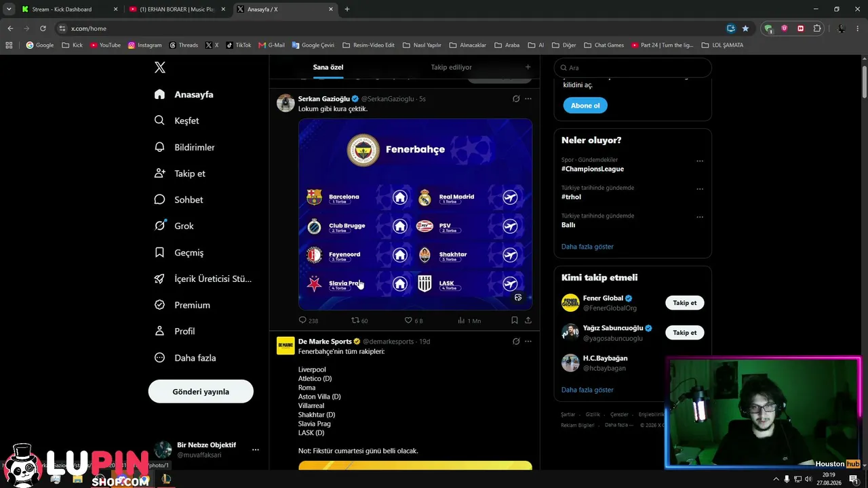Open a new browser tab
Viewport: 868px width, 488px height.
(x=347, y=9)
